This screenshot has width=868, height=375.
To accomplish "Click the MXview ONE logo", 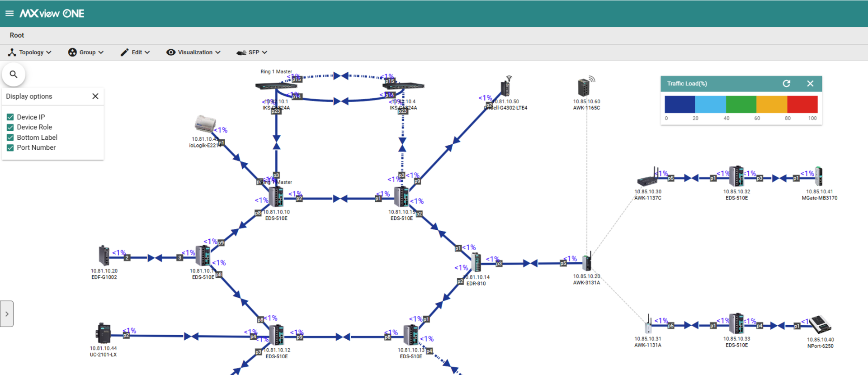I will [52, 14].
